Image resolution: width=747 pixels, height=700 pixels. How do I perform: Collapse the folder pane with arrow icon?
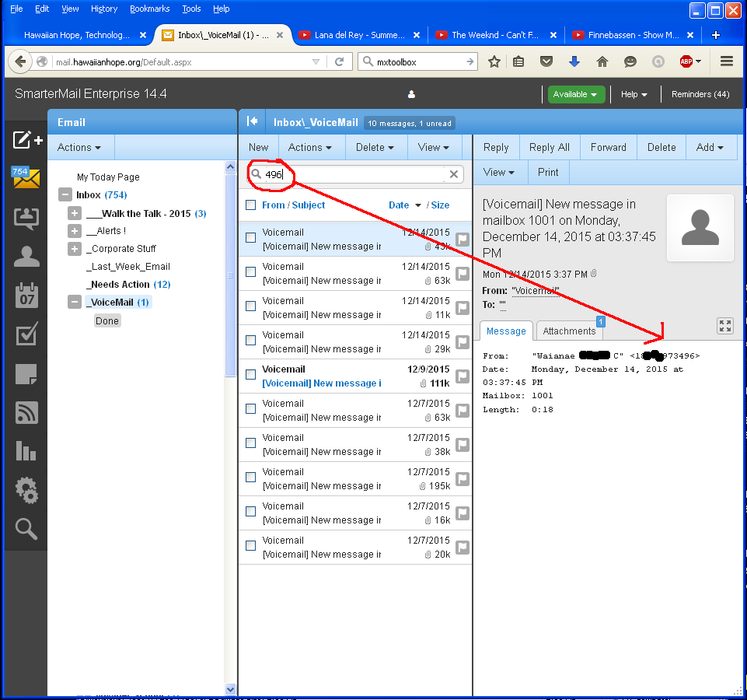click(x=252, y=121)
